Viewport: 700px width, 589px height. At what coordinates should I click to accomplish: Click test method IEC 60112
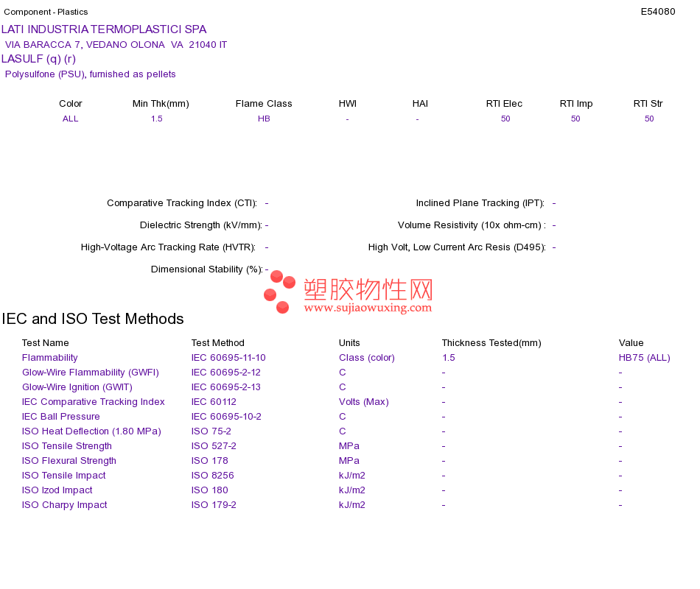[214, 402]
